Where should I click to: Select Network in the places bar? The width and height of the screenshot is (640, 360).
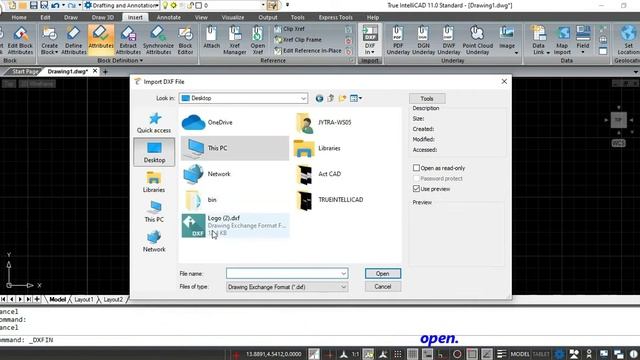(x=154, y=241)
